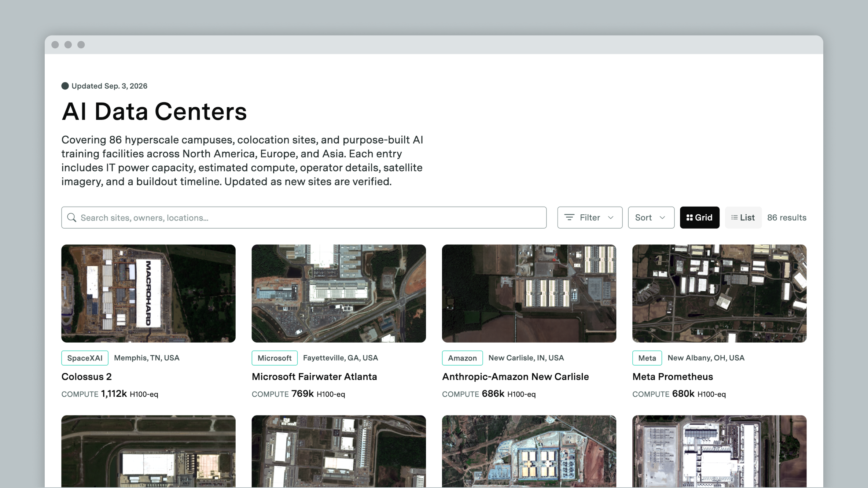868x488 pixels.
Task: Click the New Carlisle, IN, USA location
Action: click(x=526, y=358)
